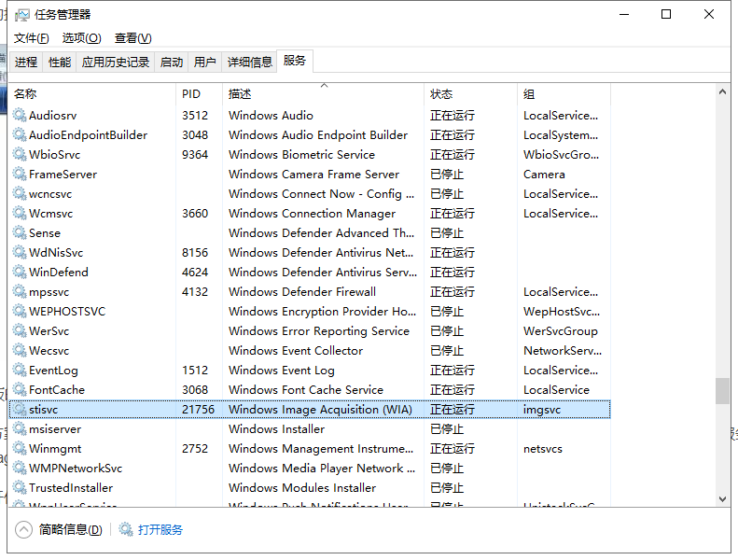The width and height of the screenshot is (738, 560).
Task: Switch to the 性能 tab
Action: point(60,62)
